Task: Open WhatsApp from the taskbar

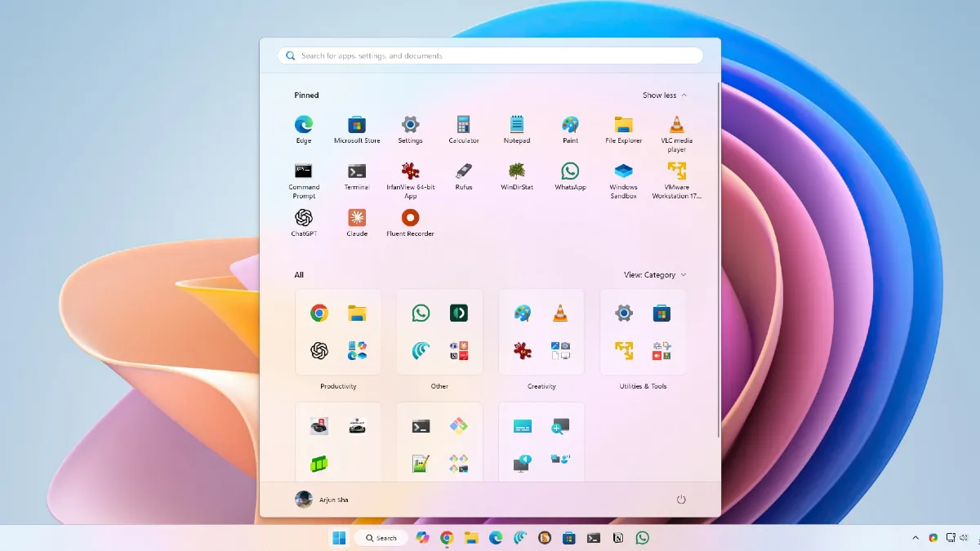Action: pyautogui.click(x=643, y=538)
